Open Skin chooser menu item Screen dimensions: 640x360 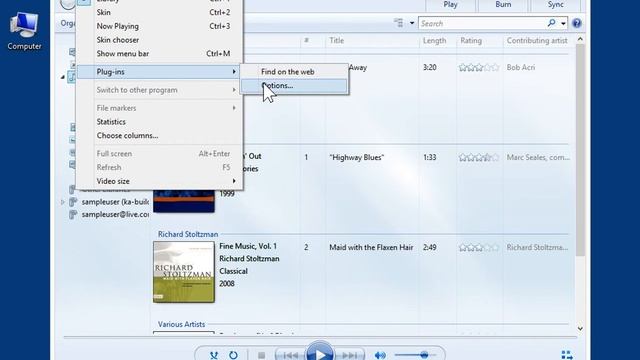click(x=160, y=40)
